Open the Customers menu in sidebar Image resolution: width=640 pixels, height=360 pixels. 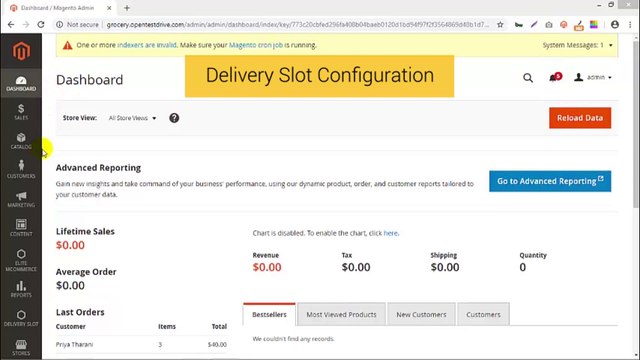(21, 170)
